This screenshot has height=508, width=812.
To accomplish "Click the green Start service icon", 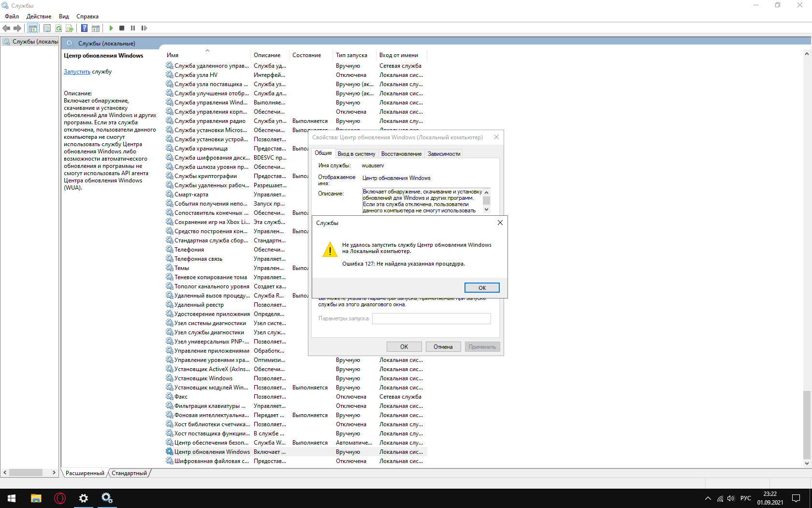I will pyautogui.click(x=111, y=28).
